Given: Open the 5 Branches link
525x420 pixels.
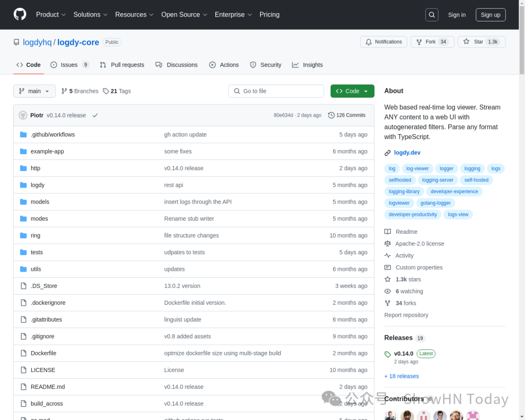Looking at the screenshot, I should point(80,91).
